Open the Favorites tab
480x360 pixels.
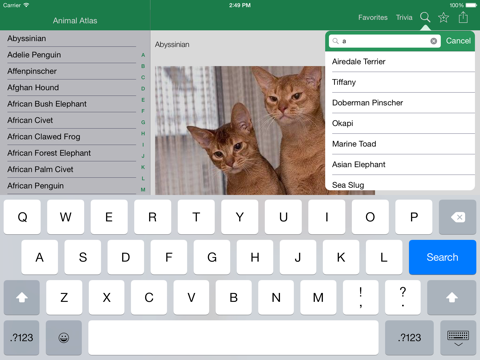click(373, 17)
